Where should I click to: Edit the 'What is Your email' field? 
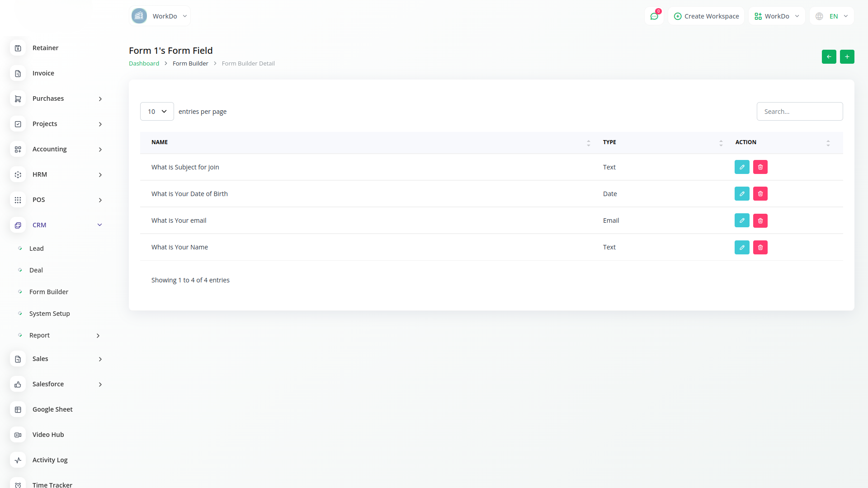[x=742, y=221]
